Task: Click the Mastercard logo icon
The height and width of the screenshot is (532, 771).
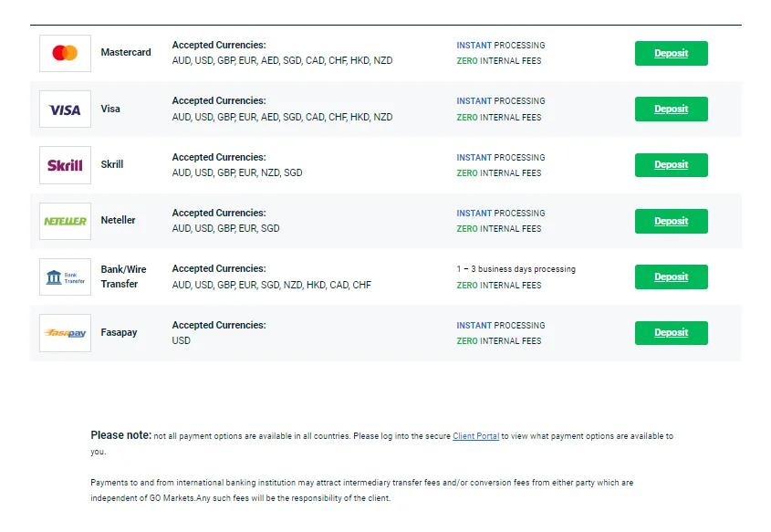Action: (65, 53)
